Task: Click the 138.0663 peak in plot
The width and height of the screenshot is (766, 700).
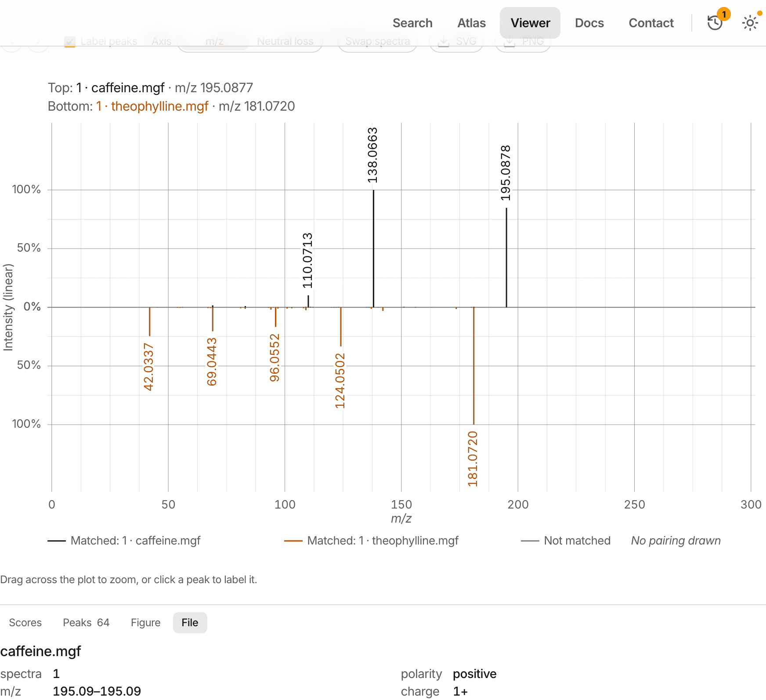Action: click(x=373, y=248)
